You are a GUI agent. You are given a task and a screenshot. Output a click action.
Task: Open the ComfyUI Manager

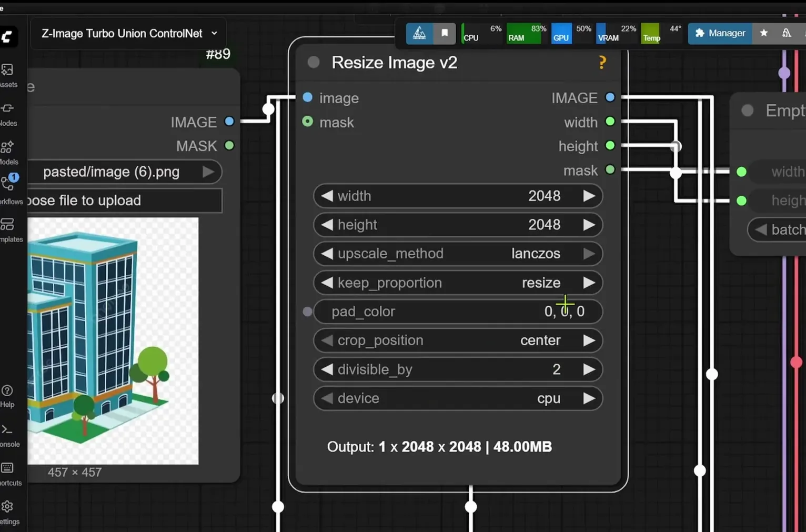point(720,33)
